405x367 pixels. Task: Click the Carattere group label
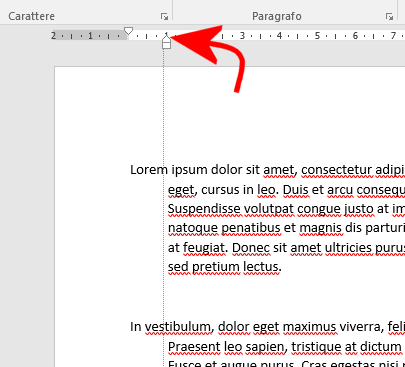coord(32,16)
